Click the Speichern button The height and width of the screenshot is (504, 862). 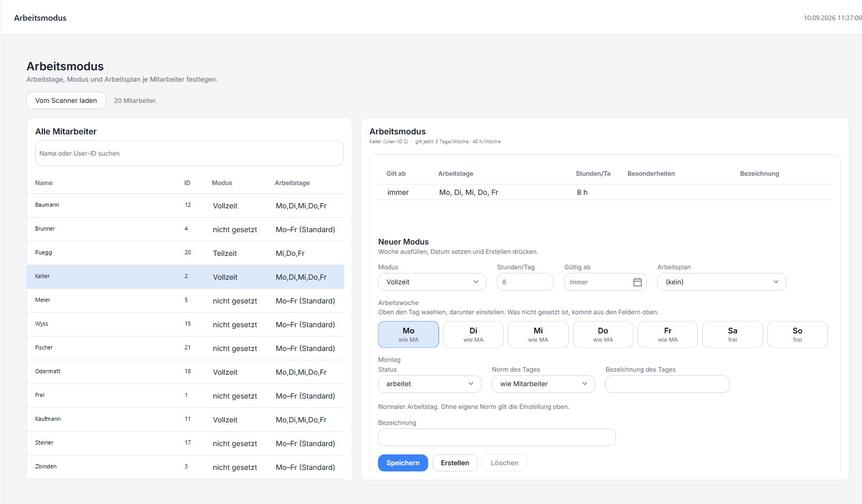403,463
